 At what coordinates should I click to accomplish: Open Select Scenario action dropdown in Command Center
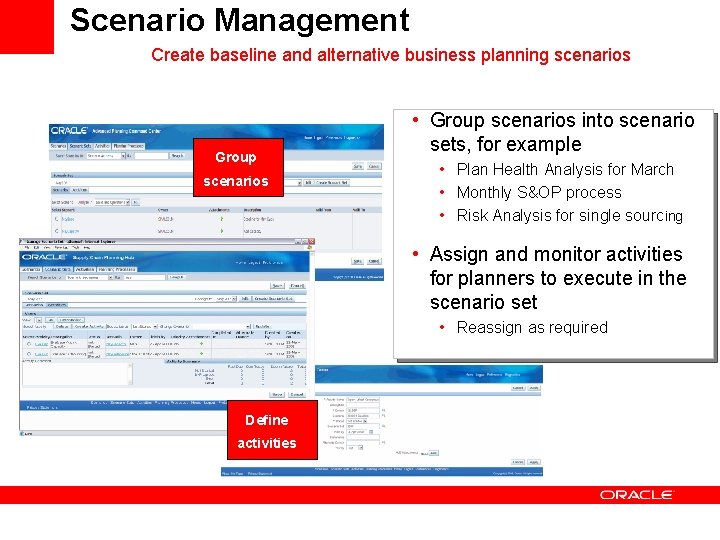pos(112,202)
